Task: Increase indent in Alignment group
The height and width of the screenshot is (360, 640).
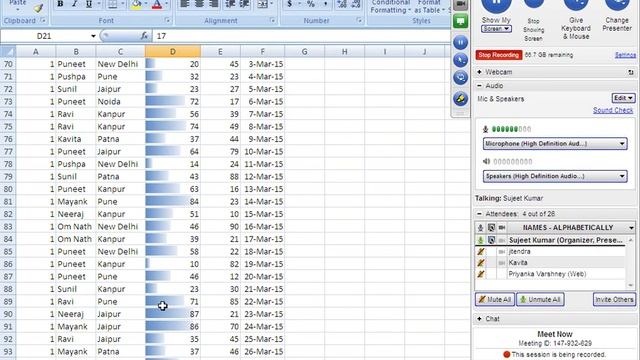Action: [244, 4]
